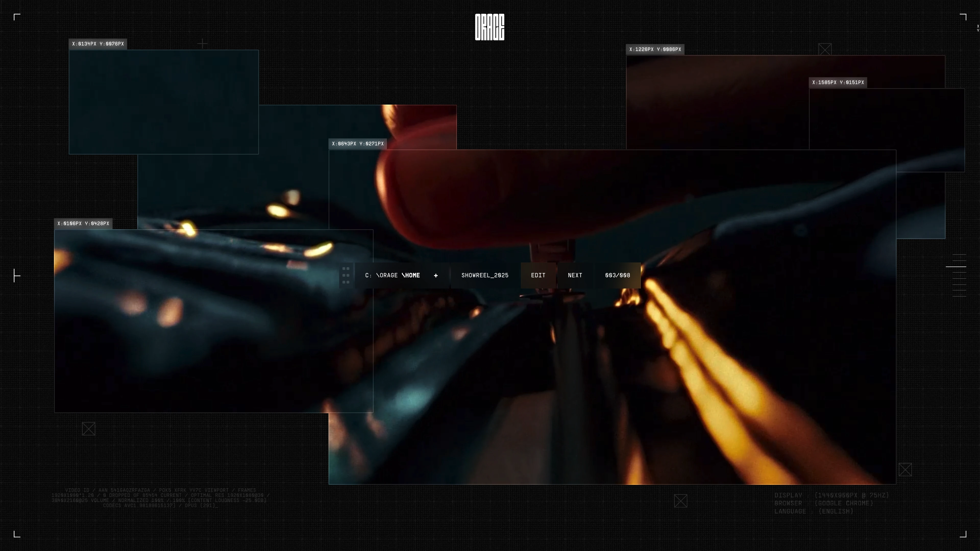Click the ORAGE logo at top
The image size is (980, 551).
490,27
